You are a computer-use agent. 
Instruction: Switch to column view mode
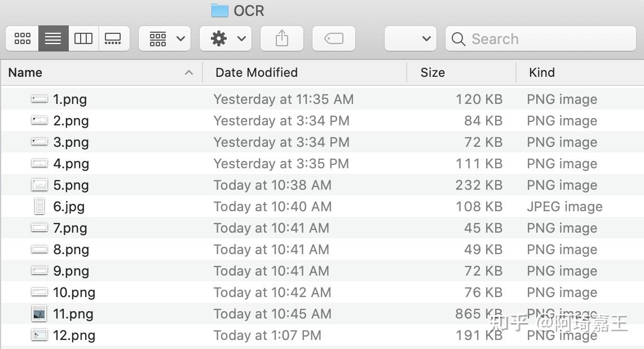[x=83, y=38]
